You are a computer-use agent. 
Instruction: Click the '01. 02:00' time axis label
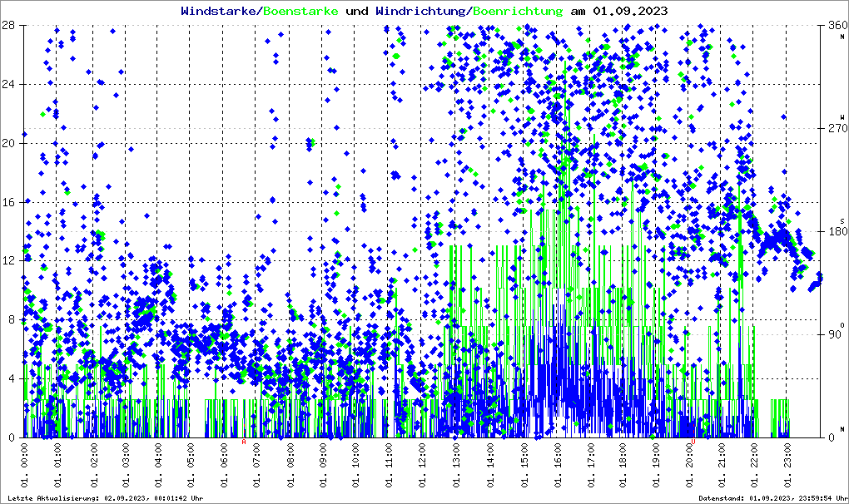94,465
